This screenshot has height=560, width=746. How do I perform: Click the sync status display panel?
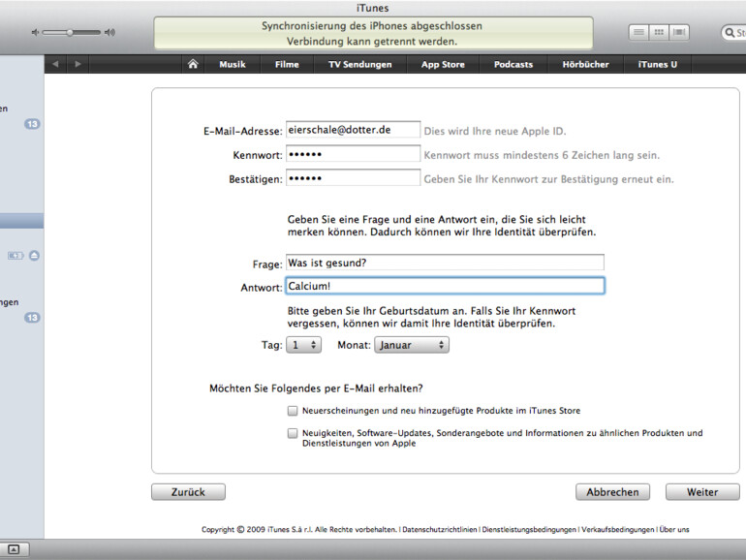[373, 33]
